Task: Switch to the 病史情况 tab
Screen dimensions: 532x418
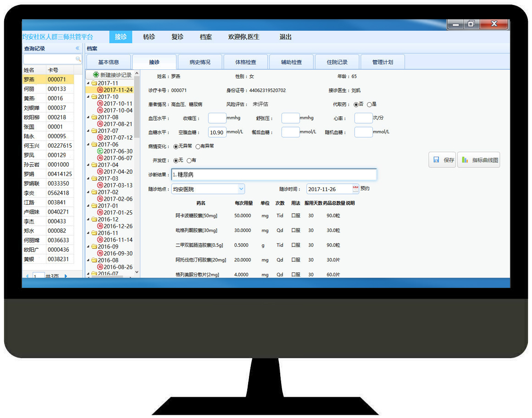Action: tap(200, 62)
